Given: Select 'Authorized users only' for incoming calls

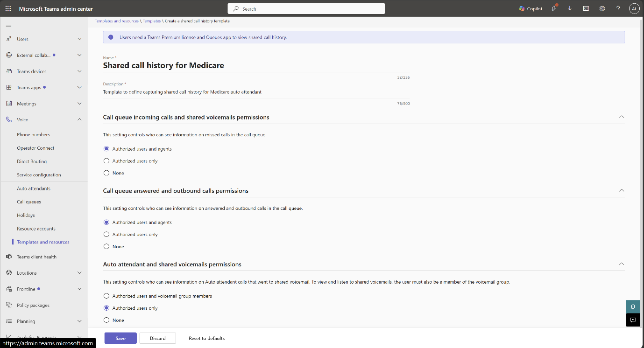Looking at the screenshot, I should tap(106, 161).
